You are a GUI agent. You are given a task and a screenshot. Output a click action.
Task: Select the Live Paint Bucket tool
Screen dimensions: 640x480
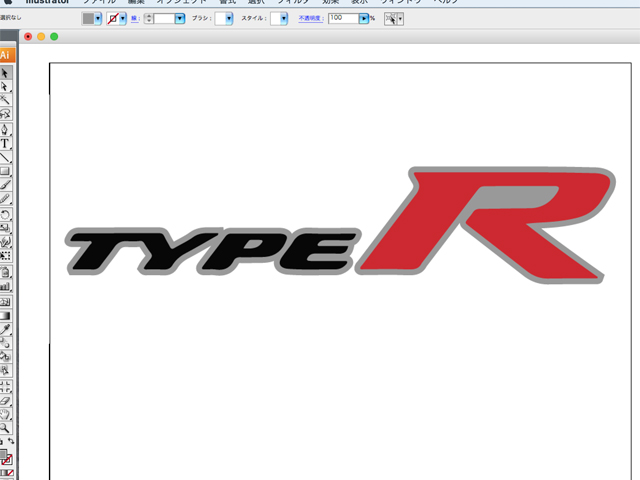click(5, 357)
